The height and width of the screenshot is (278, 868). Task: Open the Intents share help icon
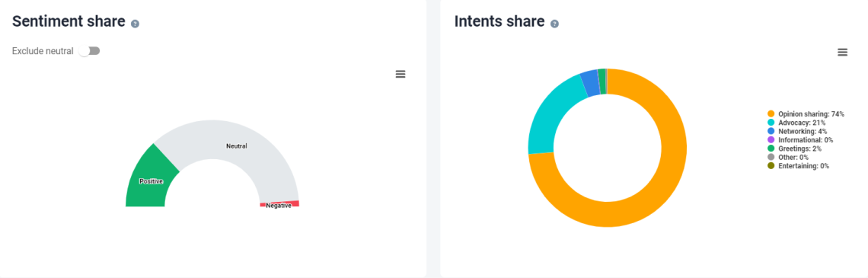pyautogui.click(x=554, y=24)
